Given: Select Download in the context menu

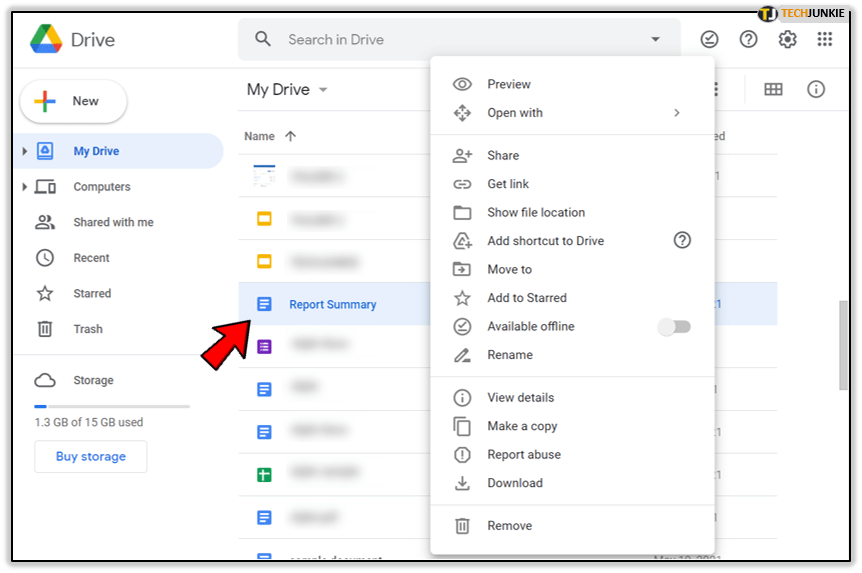Looking at the screenshot, I should pos(515,483).
